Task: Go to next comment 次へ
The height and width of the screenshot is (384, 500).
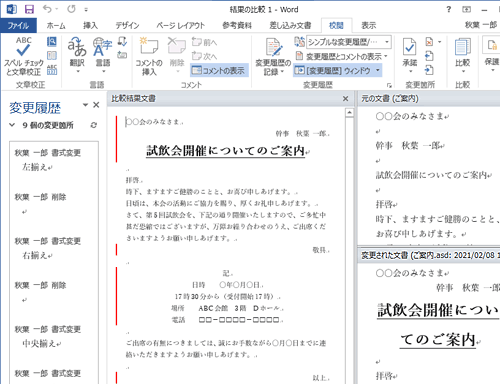Action: (x=204, y=56)
